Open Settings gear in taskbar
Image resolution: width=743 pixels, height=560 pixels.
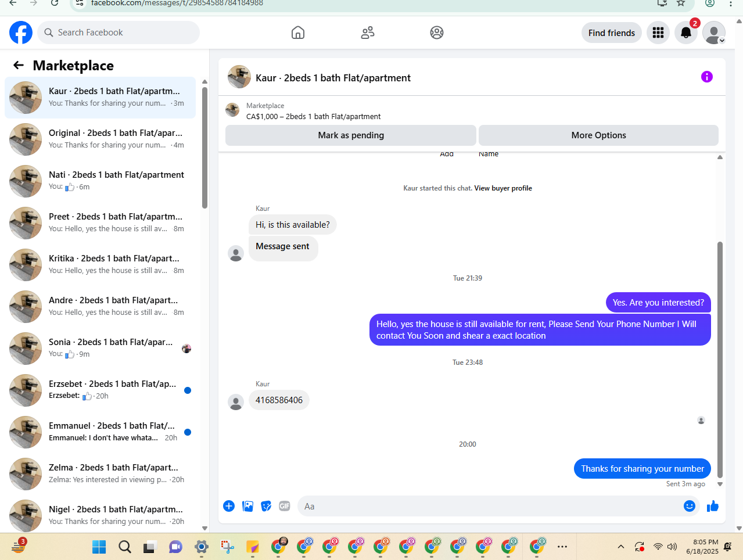coord(202,547)
